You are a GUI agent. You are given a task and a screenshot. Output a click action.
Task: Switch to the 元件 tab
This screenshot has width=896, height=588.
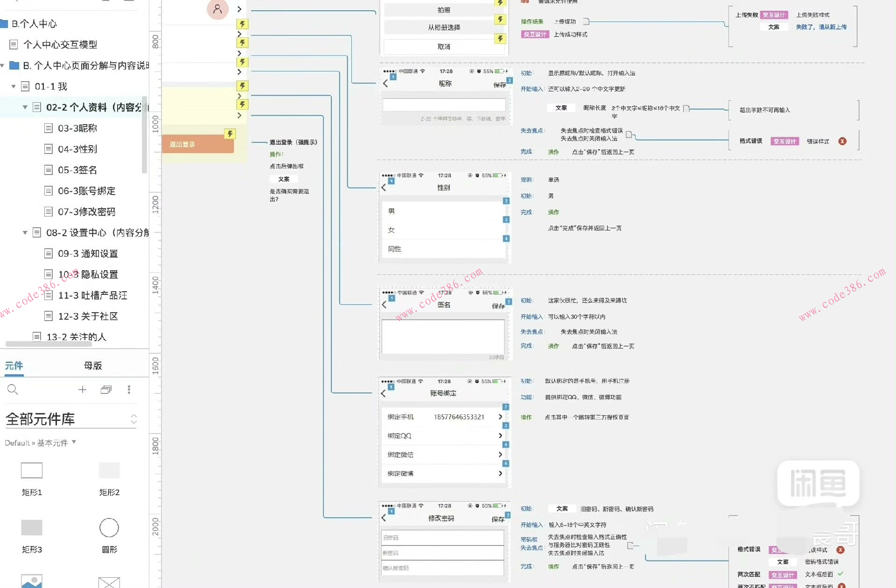tap(14, 365)
